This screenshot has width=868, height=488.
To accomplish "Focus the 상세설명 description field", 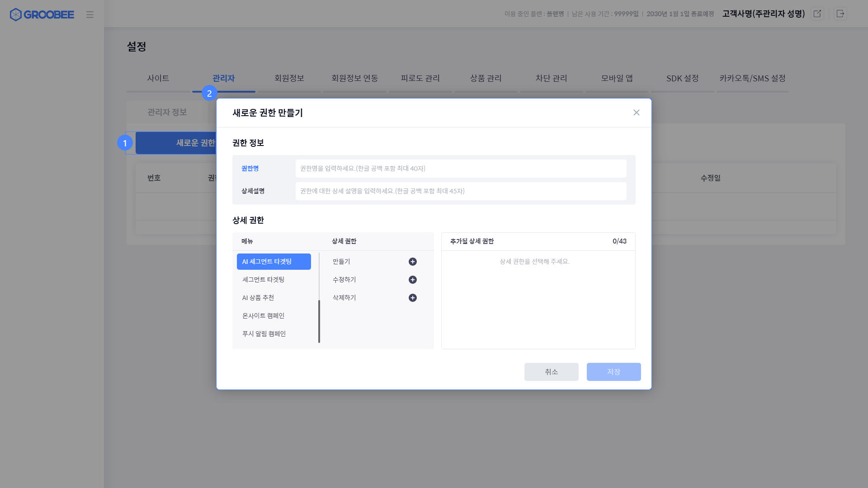I will click(461, 191).
